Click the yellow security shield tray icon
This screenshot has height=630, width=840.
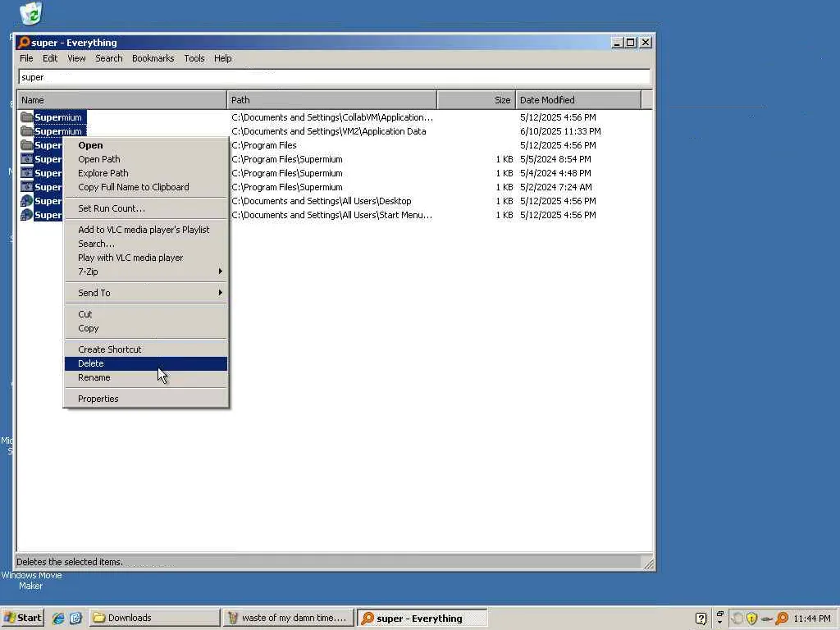752,619
